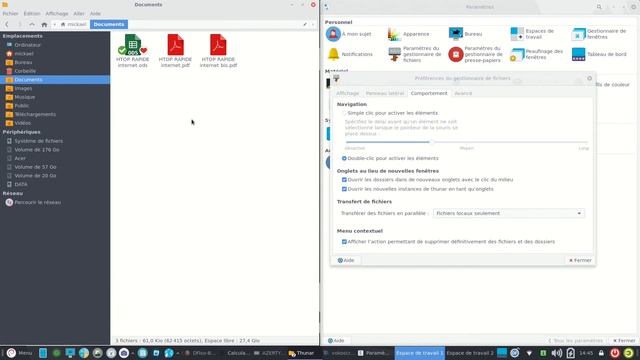
Task: Open Espaces de travail settings
Action: (x=532, y=34)
